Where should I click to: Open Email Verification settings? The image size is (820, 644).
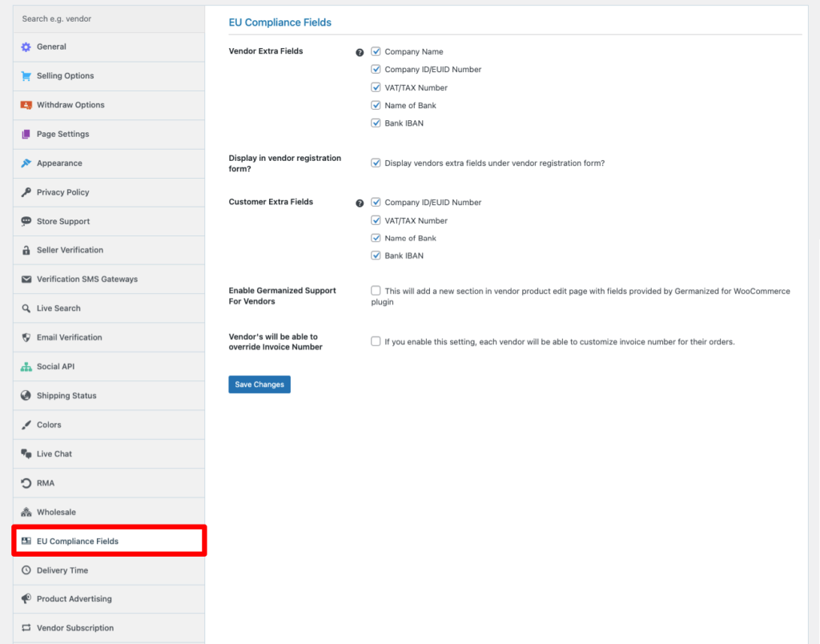(x=109, y=337)
